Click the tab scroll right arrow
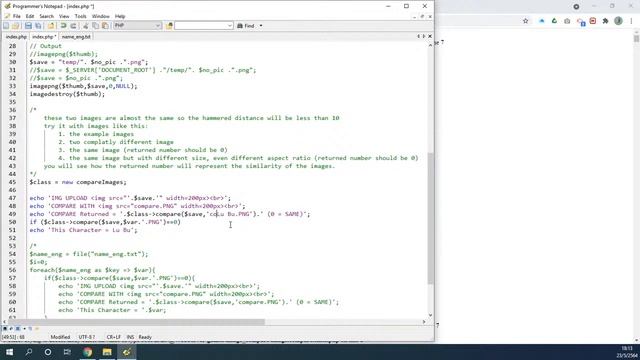Screen dimensions: 640x360 coord(424,36)
